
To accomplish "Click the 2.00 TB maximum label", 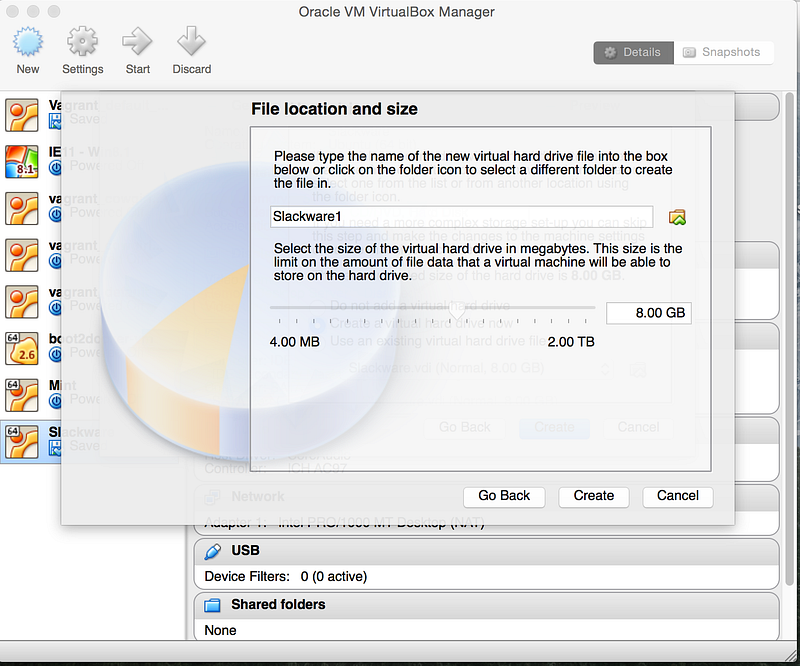I will [x=571, y=342].
